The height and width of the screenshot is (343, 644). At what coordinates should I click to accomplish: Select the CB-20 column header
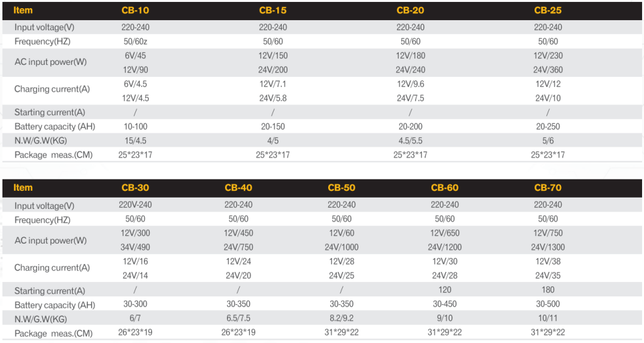click(x=410, y=10)
